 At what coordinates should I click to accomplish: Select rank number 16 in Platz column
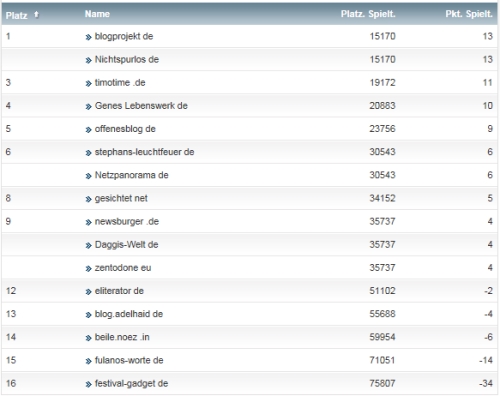[x=11, y=383]
